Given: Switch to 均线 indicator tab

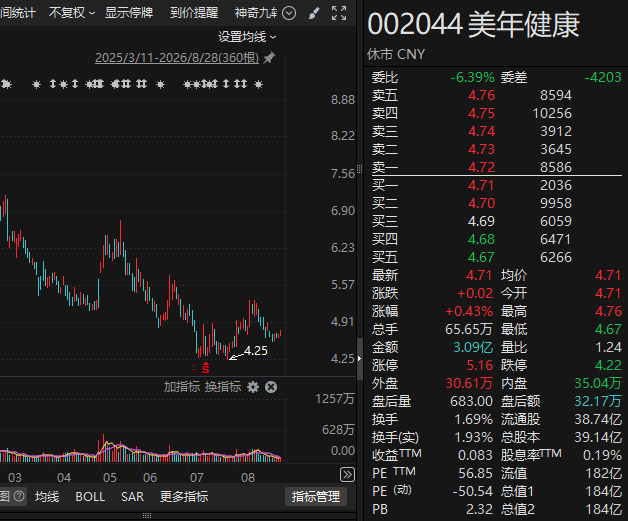Looking at the screenshot, I should pos(47,497).
